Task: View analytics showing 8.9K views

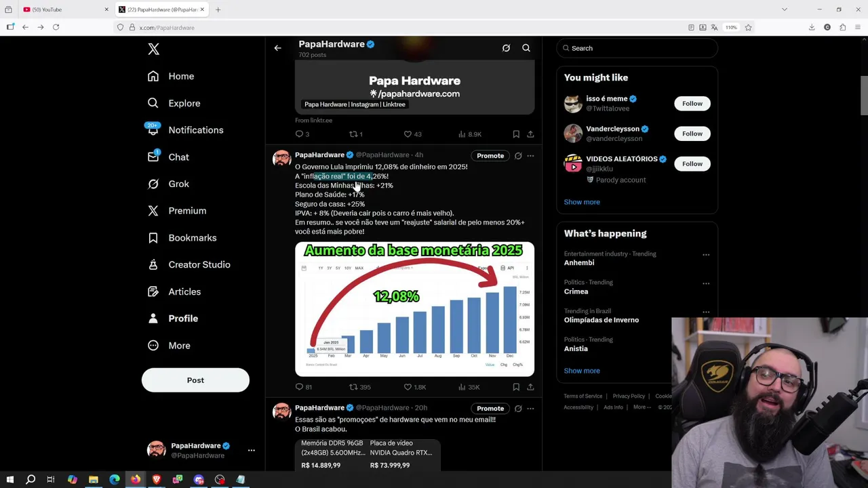Action: (x=469, y=134)
